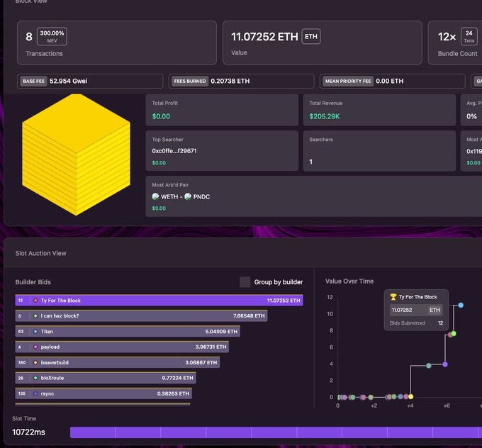
Task: Click the ETH unit badge next to block value
Action: pos(311,37)
